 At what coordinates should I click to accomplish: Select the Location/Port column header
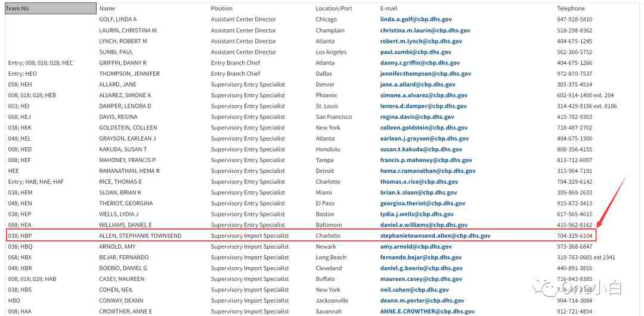click(334, 8)
